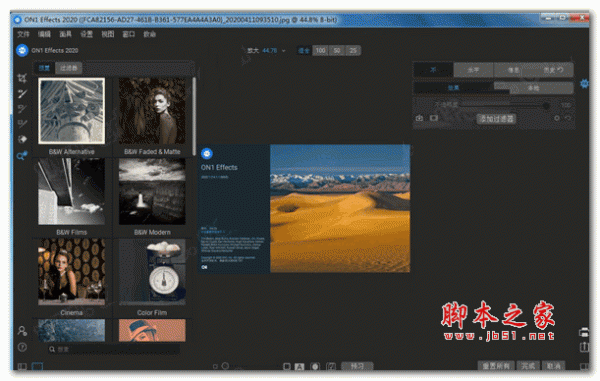Open the 窗口 menu
Screen dimensions: 600x381
pyautogui.click(x=129, y=34)
